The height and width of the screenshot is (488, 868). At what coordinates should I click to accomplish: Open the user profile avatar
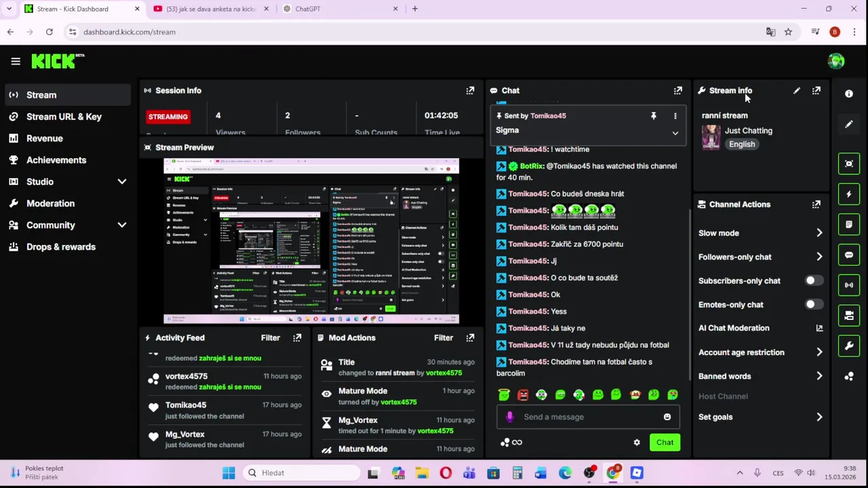tap(835, 61)
